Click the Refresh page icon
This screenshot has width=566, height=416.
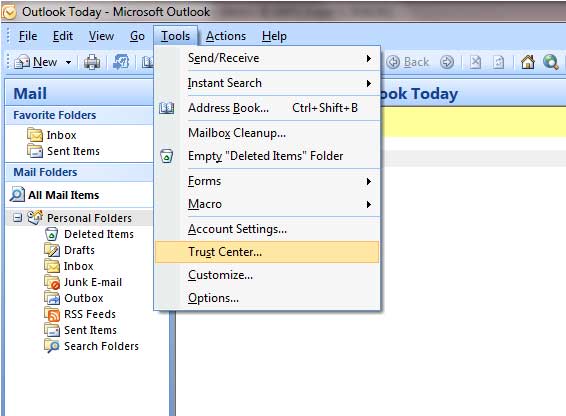[498, 62]
